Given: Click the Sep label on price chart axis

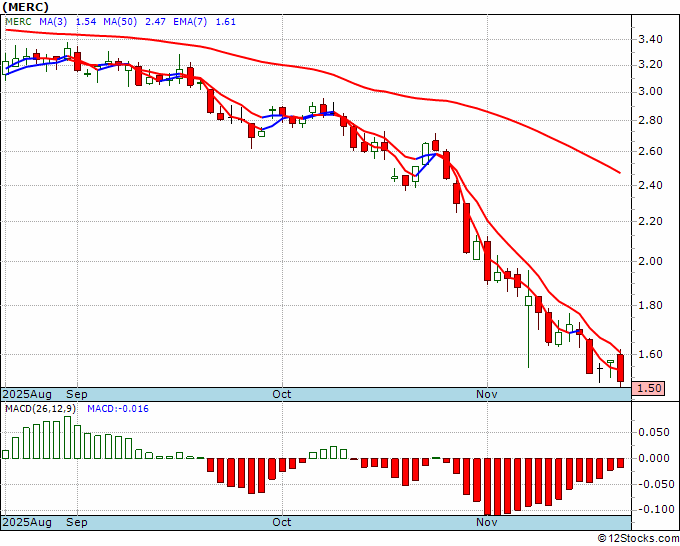Looking at the screenshot, I should click(77, 394).
